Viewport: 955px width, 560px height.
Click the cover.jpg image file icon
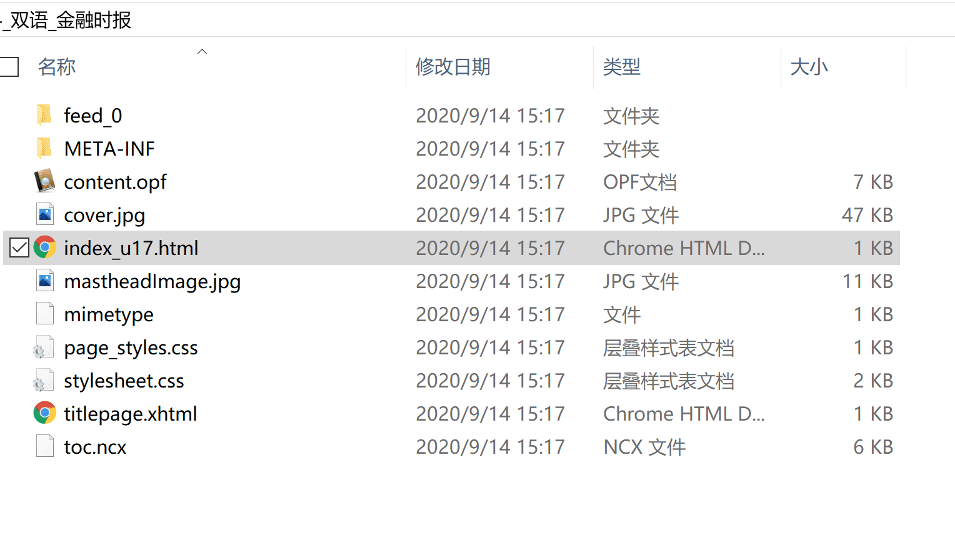coord(45,214)
